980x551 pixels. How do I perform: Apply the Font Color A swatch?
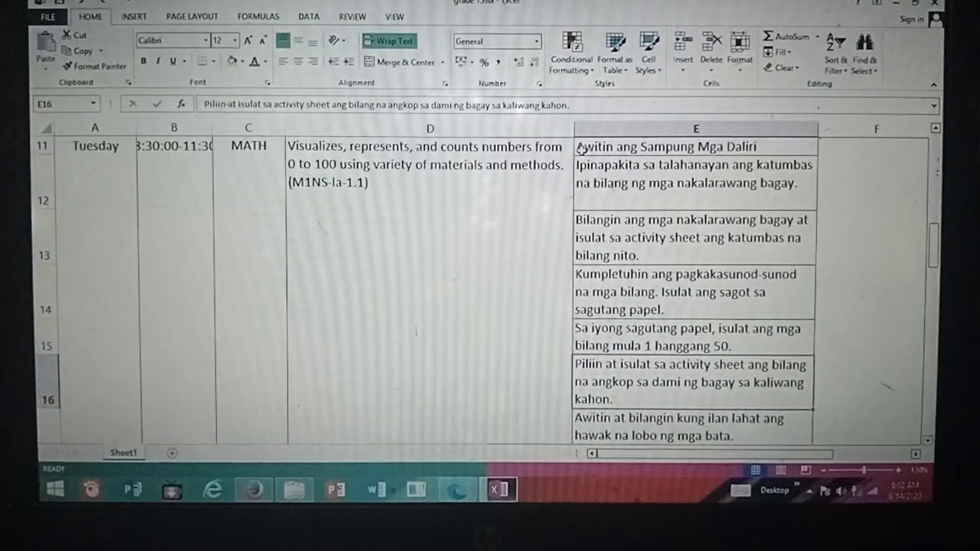tap(254, 62)
